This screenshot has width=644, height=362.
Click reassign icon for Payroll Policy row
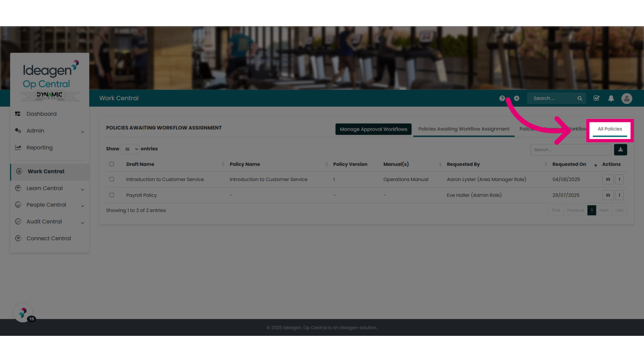tap(608, 195)
